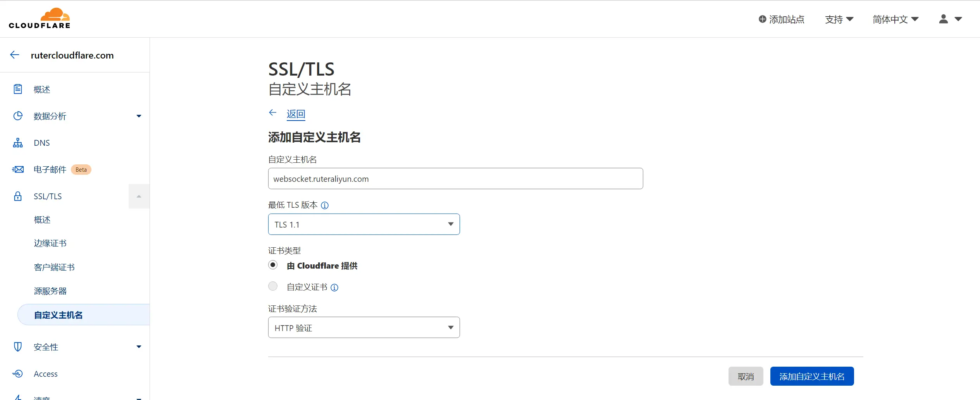The image size is (980, 400).
Task: Click the 电子邮件 envelope icon
Action: (x=18, y=169)
